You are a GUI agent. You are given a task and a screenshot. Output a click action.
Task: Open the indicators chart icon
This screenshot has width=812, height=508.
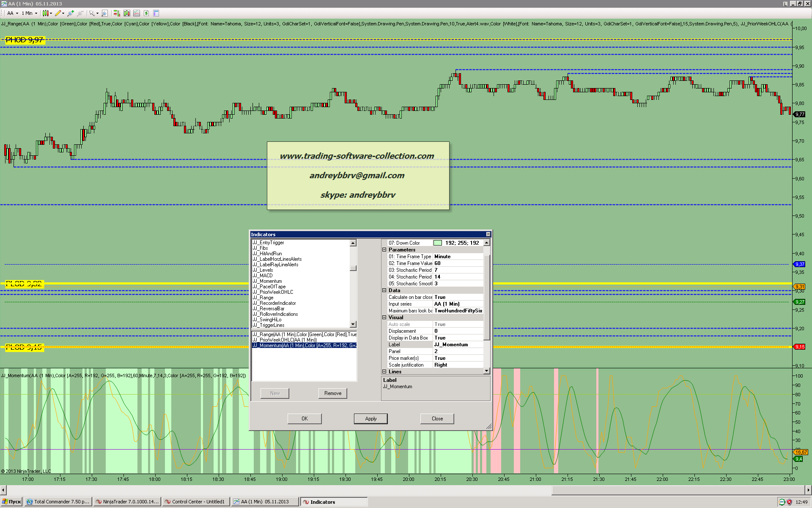point(136,13)
